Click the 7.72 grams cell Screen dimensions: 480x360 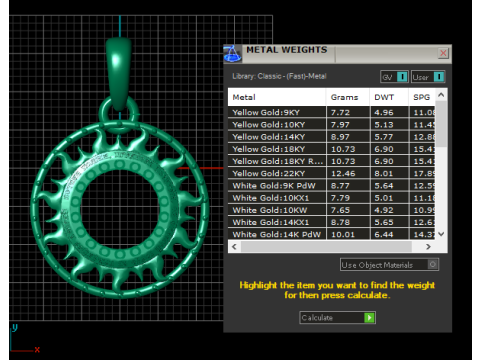click(348, 112)
